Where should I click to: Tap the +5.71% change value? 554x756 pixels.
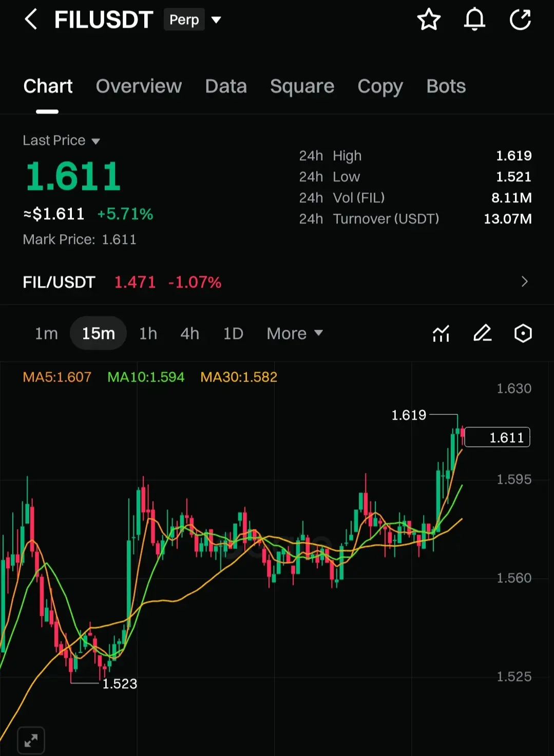pyautogui.click(x=125, y=214)
